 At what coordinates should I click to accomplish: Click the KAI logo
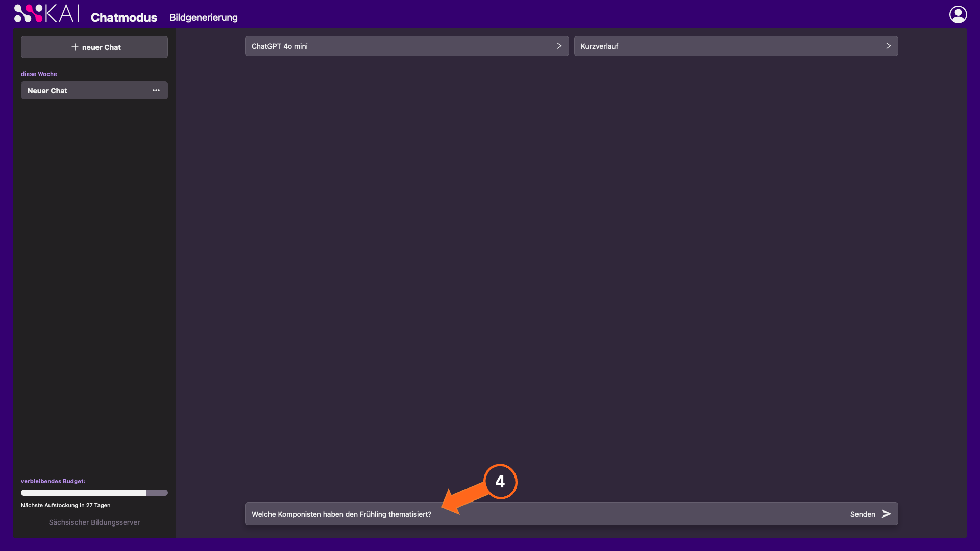coord(46,14)
